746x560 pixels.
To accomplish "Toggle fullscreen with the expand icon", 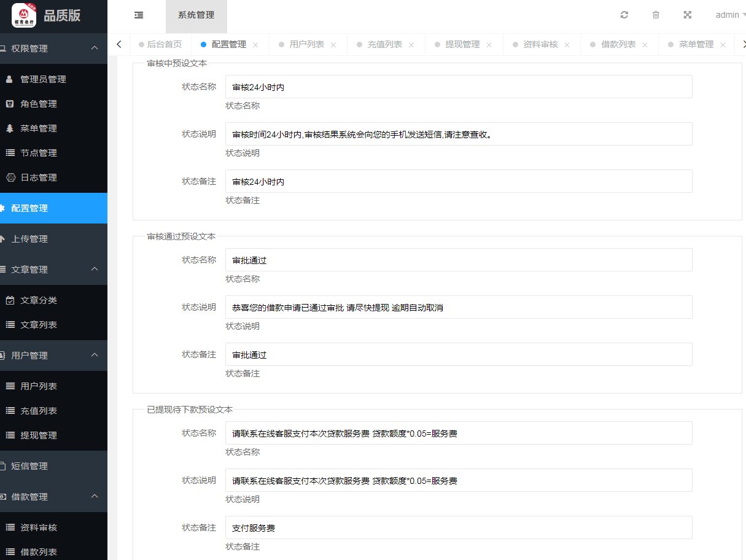I will [x=688, y=15].
